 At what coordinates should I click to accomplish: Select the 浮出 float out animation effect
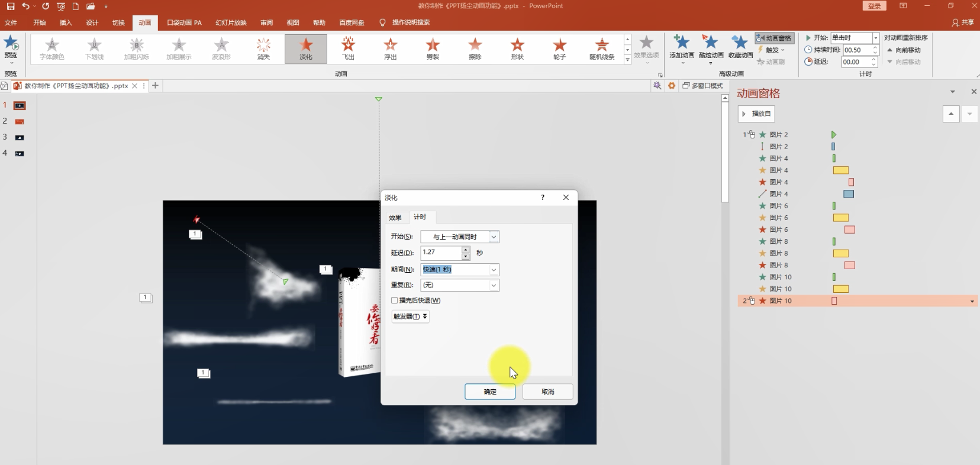pyautogui.click(x=391, y=49)
